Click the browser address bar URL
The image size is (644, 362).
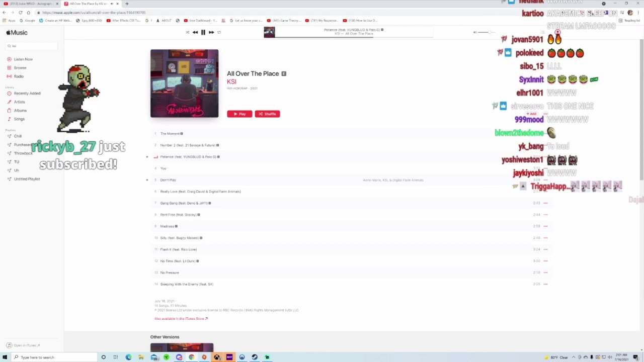[94, 13]
